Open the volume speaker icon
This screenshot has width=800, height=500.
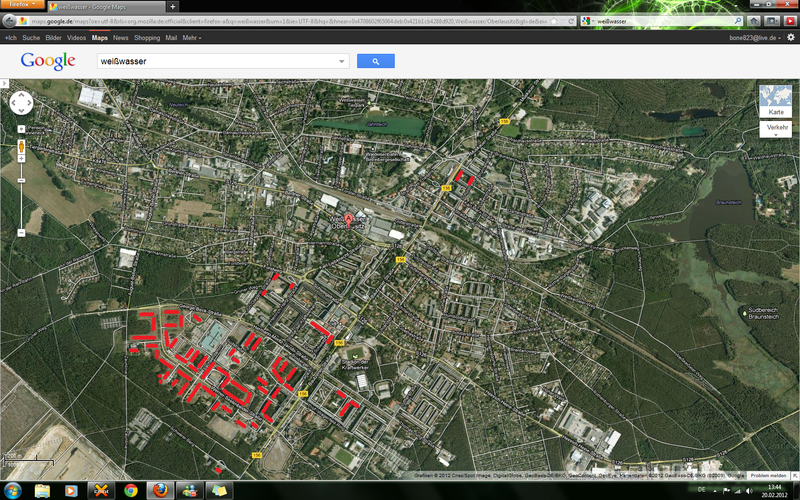point(750,491)
